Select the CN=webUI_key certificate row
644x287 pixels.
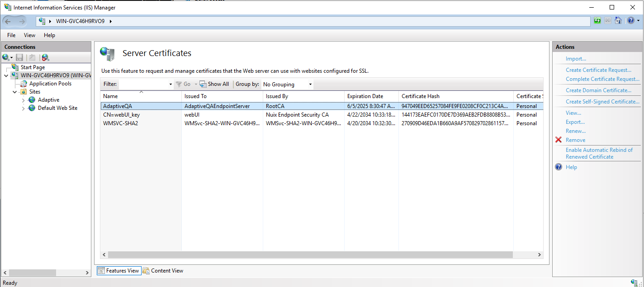tap(322, 115)
